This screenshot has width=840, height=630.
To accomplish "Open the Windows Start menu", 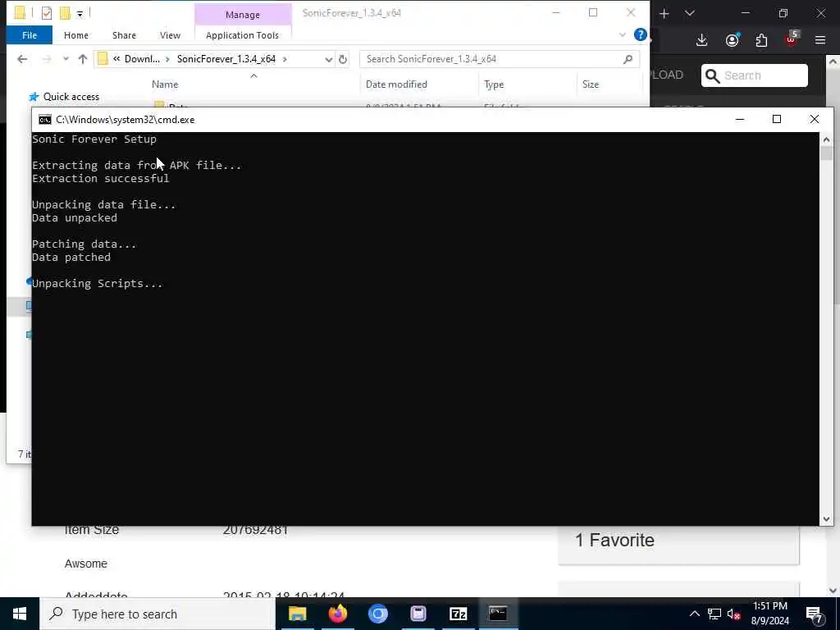I will tap(20, 614).
